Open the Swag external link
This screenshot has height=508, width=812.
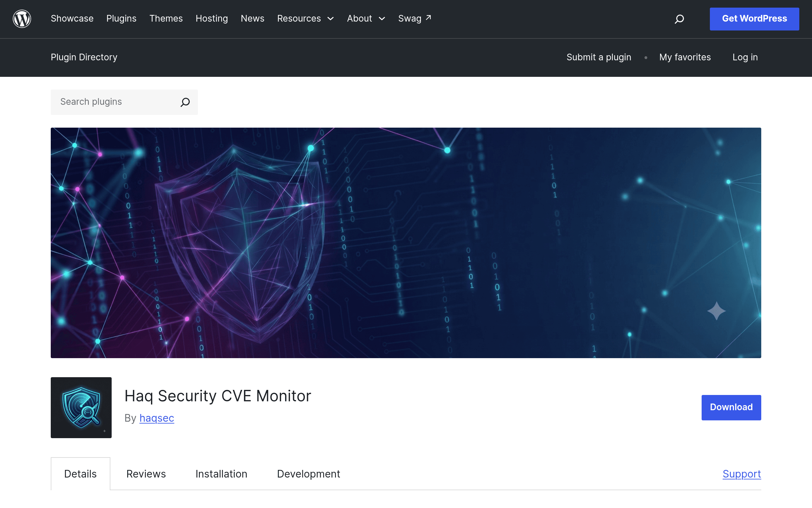click(x=415, y=18)
